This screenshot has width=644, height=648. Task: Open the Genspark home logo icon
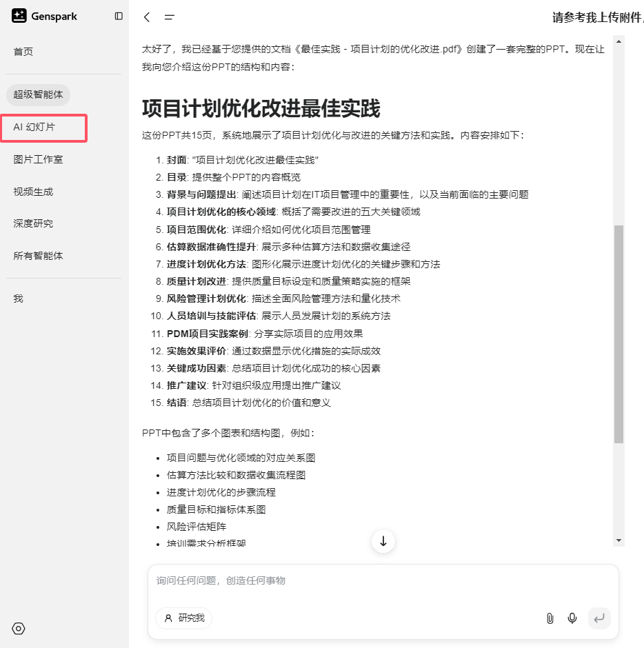coord(19,15)
